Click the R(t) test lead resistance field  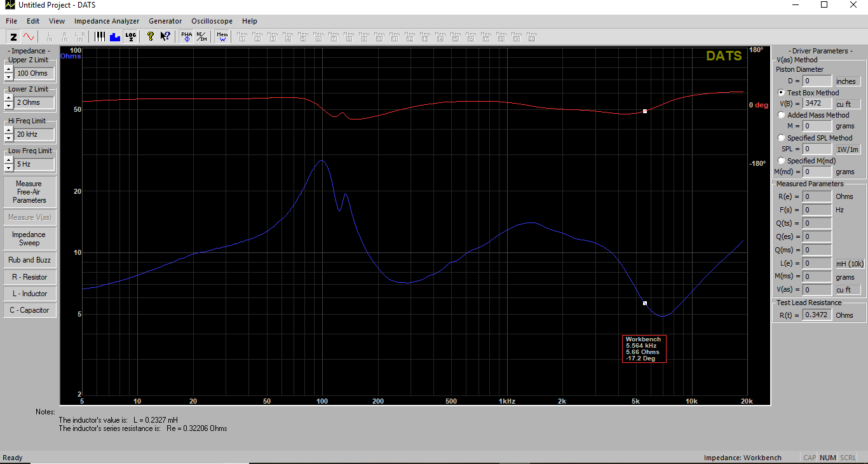point(817,315)
